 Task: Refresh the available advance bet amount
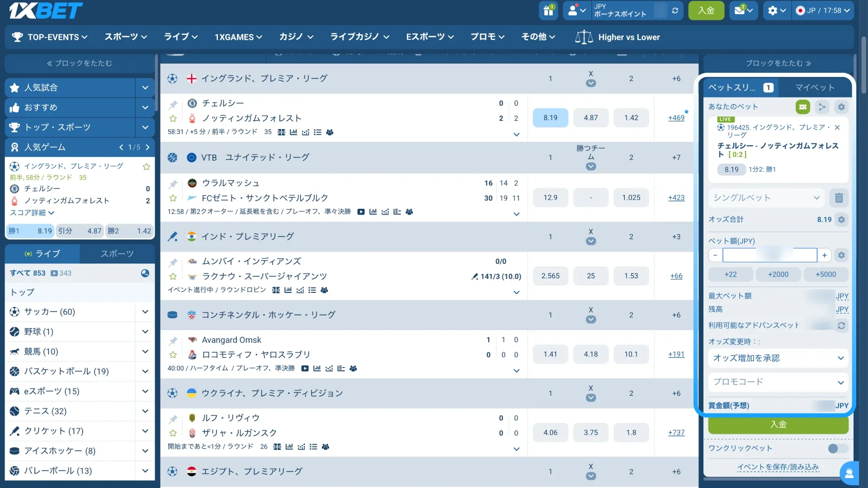click(841, 325)
